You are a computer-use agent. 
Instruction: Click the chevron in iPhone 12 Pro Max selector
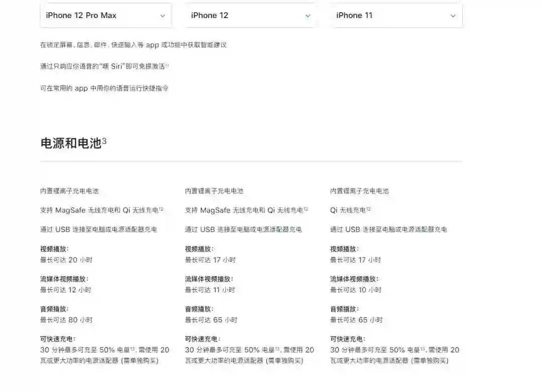pyautogui.click(x=163, y=16)
